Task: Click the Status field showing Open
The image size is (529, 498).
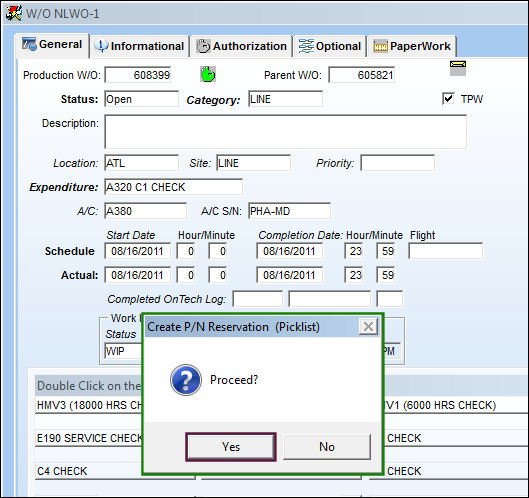Action: point(141,99)
